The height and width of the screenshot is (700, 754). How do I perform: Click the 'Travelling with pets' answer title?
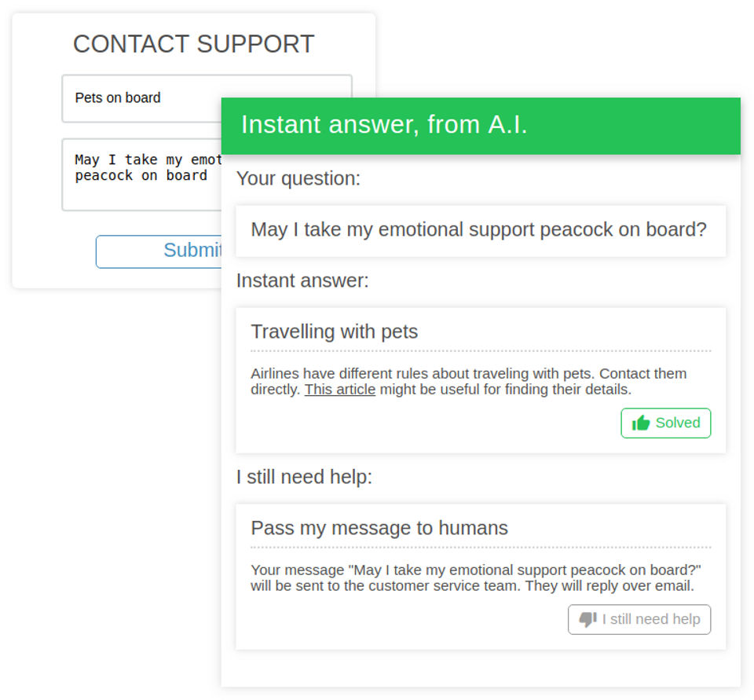click(x=335, y=332)
